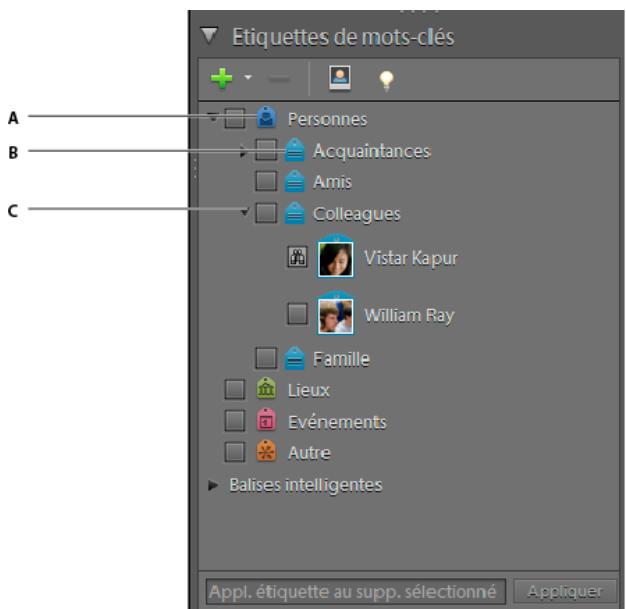Viewport: 626px width, 609px height.
Task: Expand the Acquaintances sub-category triangle
Action: (x=242, y=152)
